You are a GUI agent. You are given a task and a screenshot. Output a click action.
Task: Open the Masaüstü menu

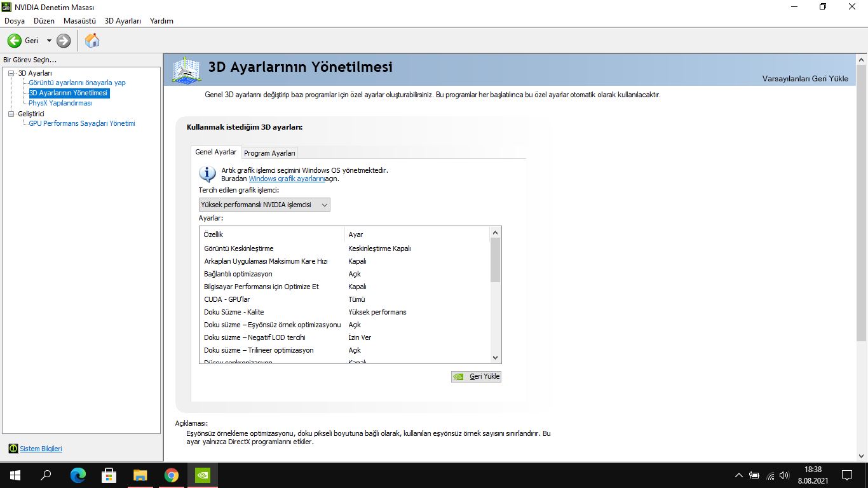[80, 21]
